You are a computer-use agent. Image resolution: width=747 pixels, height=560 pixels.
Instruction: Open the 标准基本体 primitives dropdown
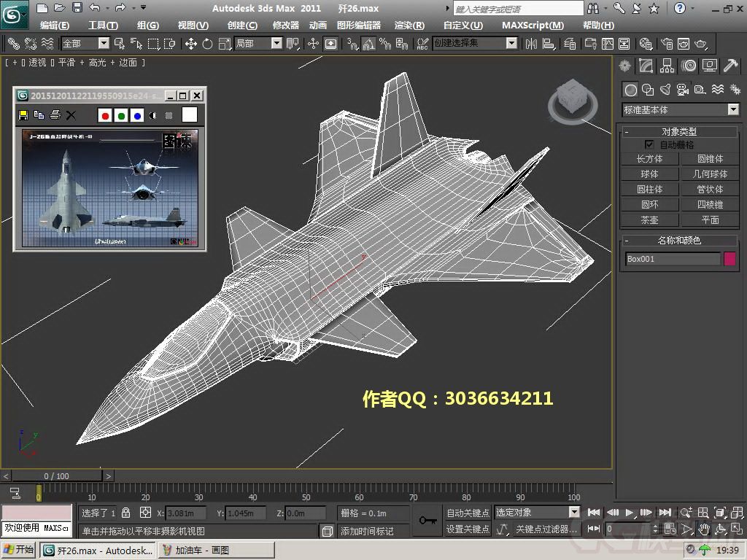732,109
